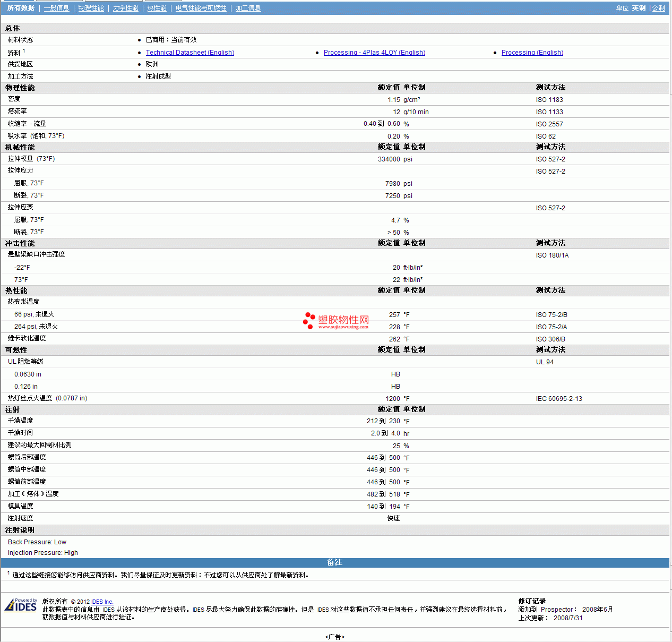Switch to 物理性能 tab
This screenshot has height=642, width=672.
pos(91,8)
